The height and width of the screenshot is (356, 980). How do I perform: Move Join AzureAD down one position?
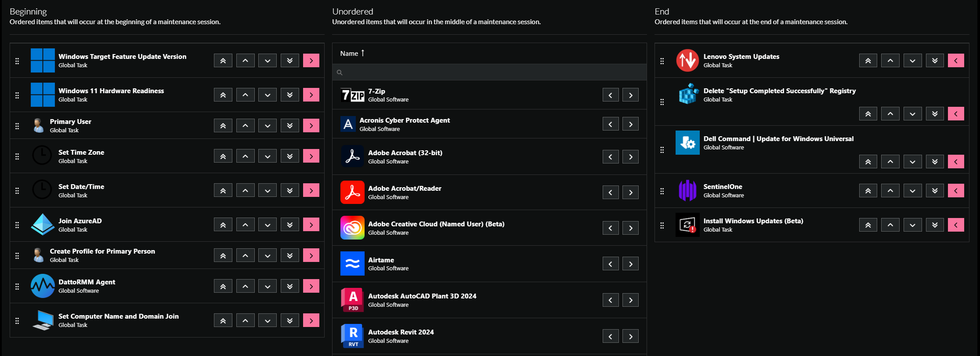pyautogui.click(x=268, y=225)
